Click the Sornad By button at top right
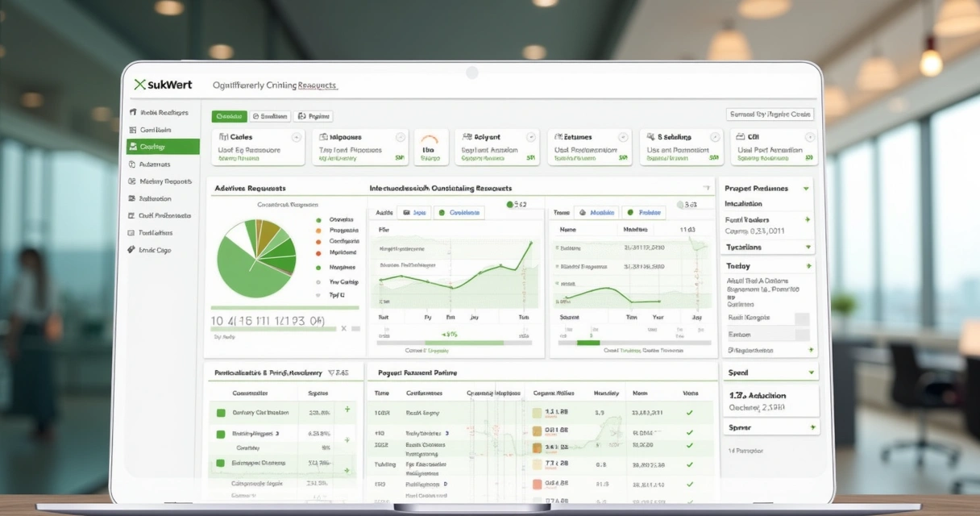This screenshot has height=516, width=980. click(770, 114)
